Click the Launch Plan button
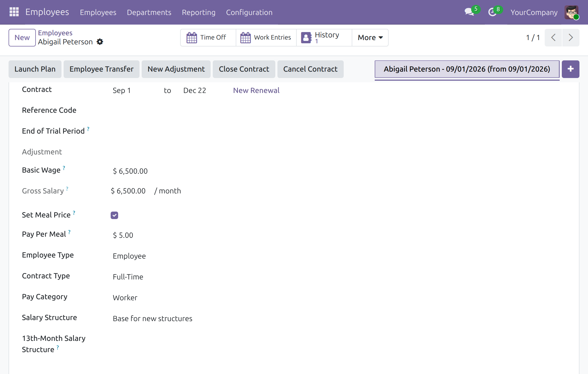588x374 pixels. coord(35,69)
